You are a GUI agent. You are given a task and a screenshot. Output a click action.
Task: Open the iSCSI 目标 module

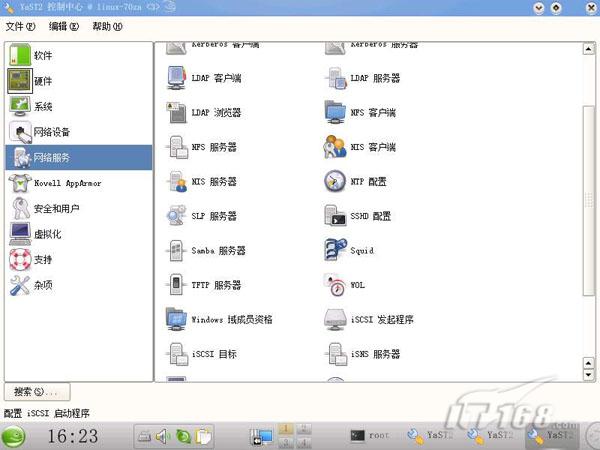[201, 354]
